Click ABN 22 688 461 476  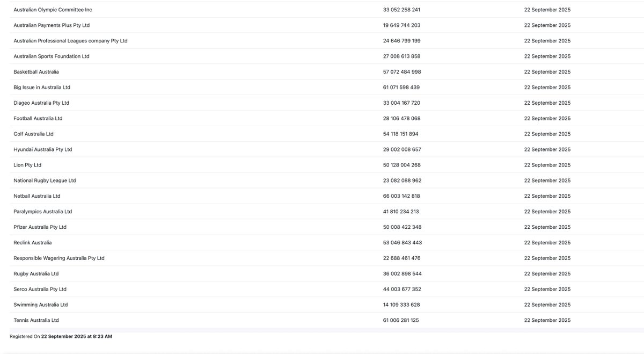tap(402, 259)
